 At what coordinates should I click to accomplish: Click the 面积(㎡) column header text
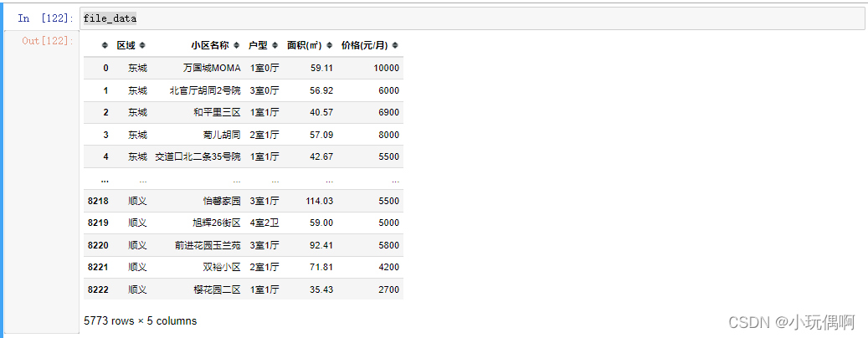click(x=305, y=45)
